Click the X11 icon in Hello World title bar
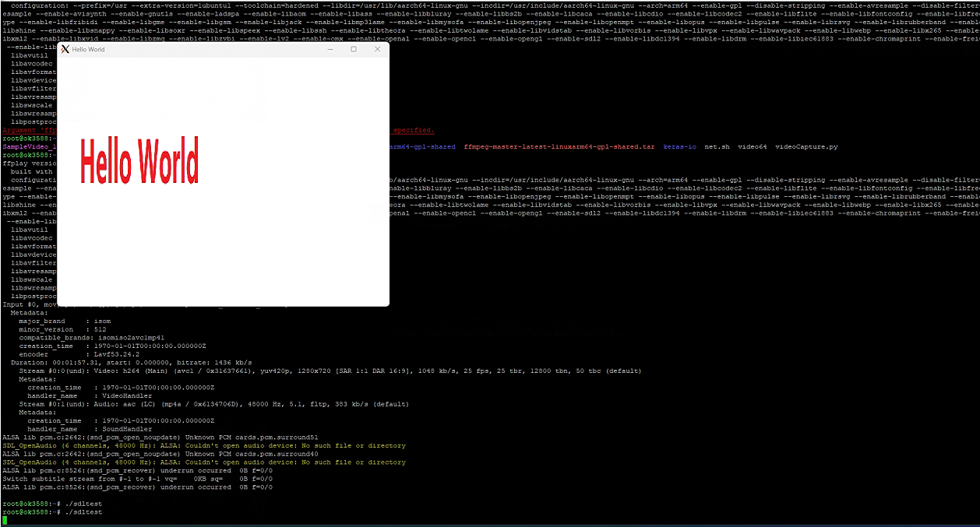Screen dimensions: 980x527 (x=65, y=49)
